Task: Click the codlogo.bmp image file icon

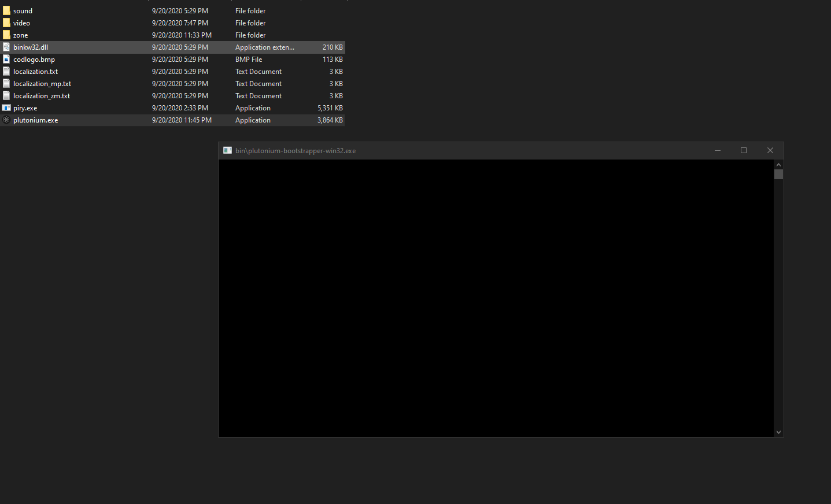Action: coord(6,59)
